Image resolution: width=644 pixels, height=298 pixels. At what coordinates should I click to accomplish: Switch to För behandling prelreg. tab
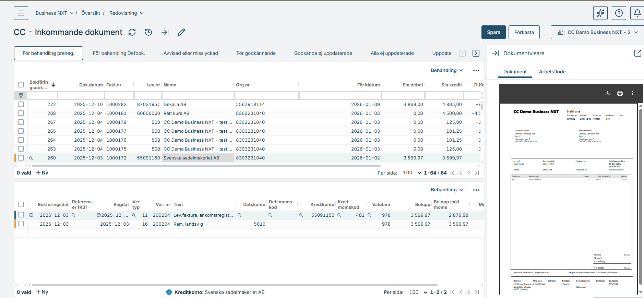(x=48, y=53)
